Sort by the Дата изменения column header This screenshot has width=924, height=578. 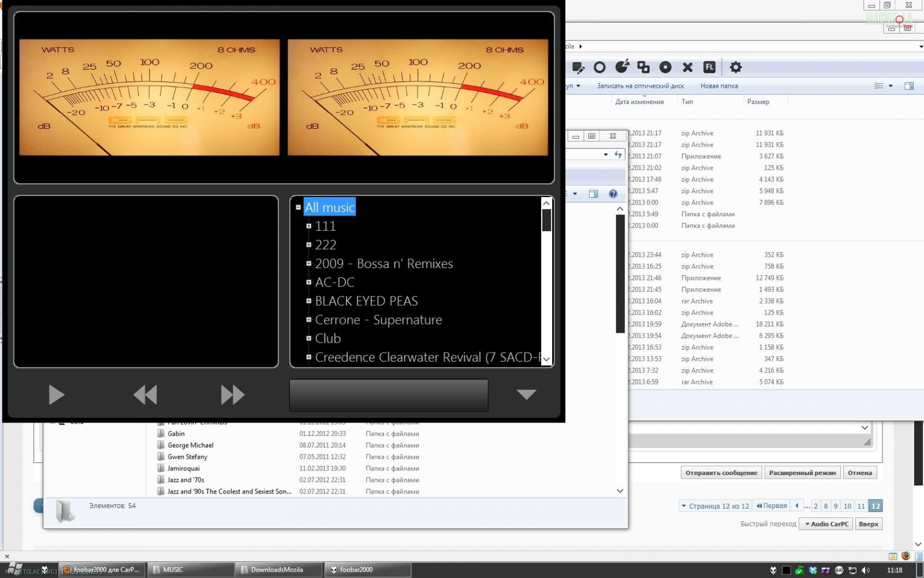click(x=639, y=102)
